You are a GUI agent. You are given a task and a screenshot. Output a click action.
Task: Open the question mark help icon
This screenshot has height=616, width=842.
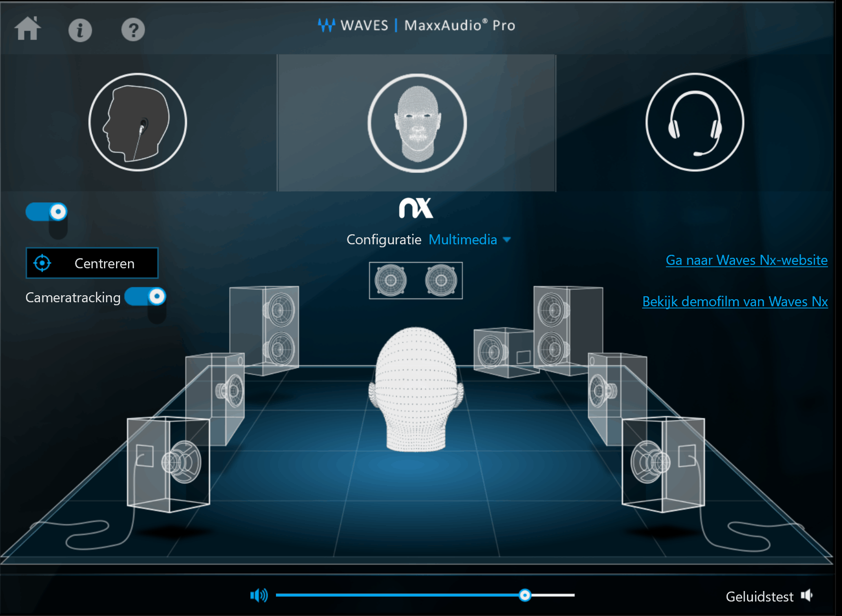pos(133,30)
